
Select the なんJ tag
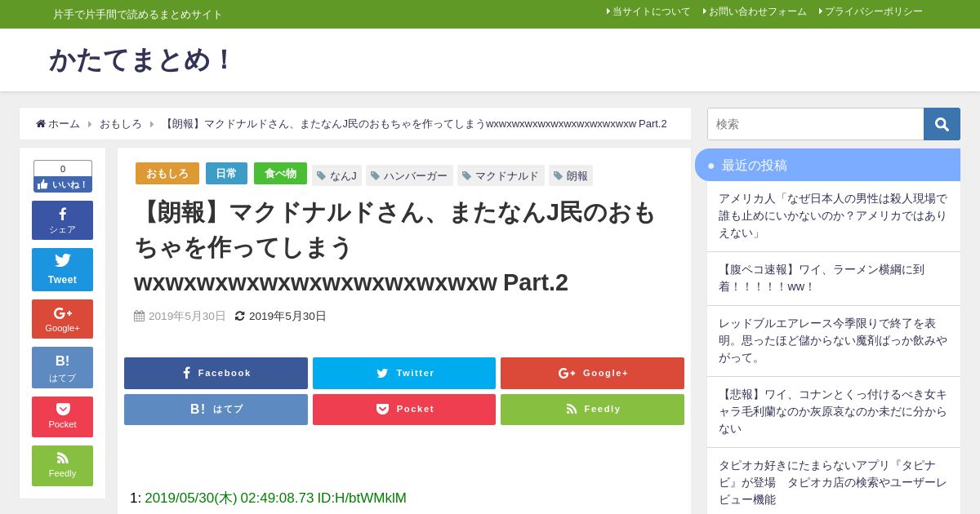(x=336, y=175)
